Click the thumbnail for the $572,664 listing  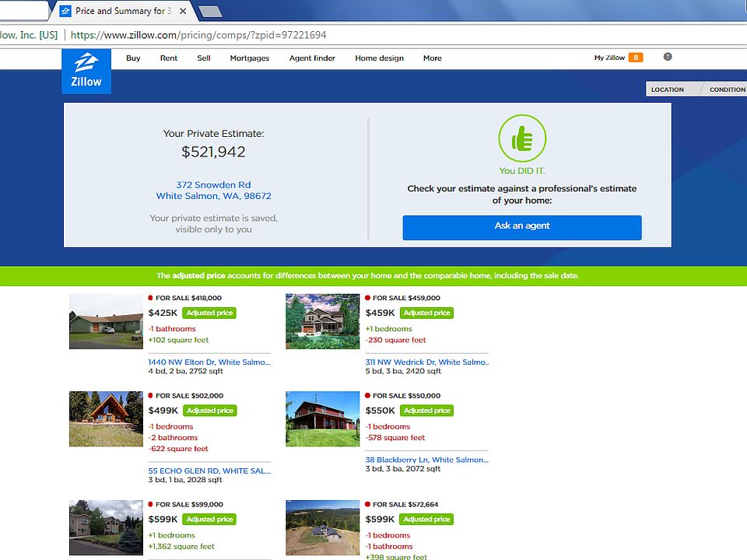(322, 527)
